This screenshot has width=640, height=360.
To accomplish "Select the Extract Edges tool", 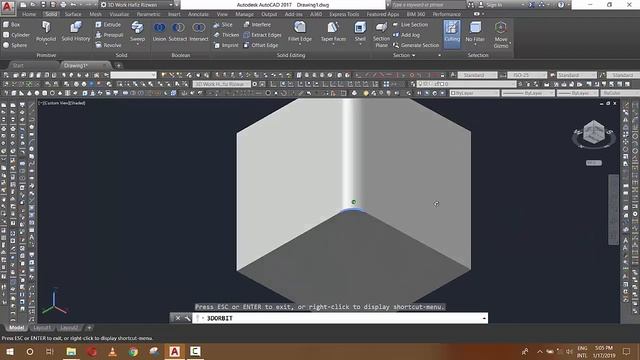I will coord(262,35).
